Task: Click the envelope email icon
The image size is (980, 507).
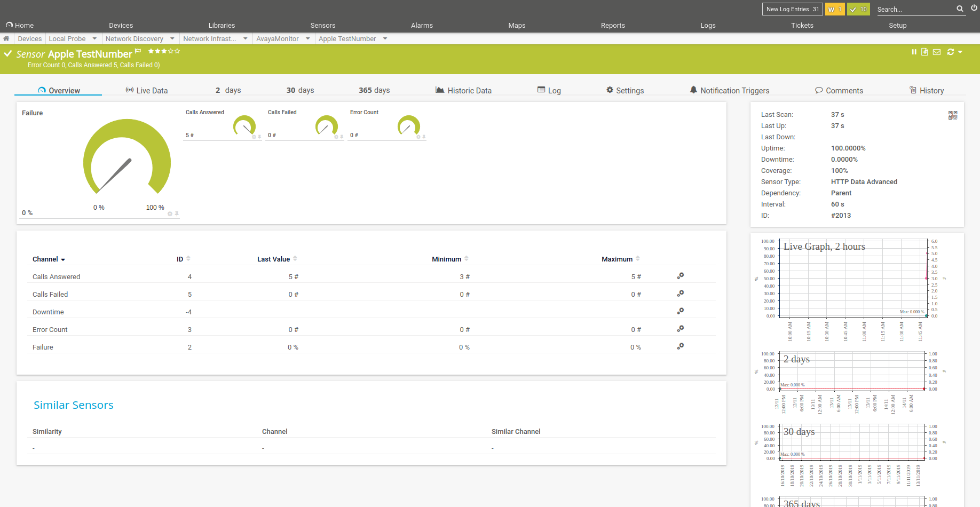Action: tap(937, 52)
